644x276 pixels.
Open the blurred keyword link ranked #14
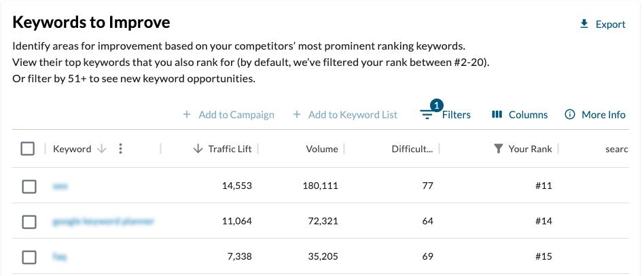[x=103, y=222]
